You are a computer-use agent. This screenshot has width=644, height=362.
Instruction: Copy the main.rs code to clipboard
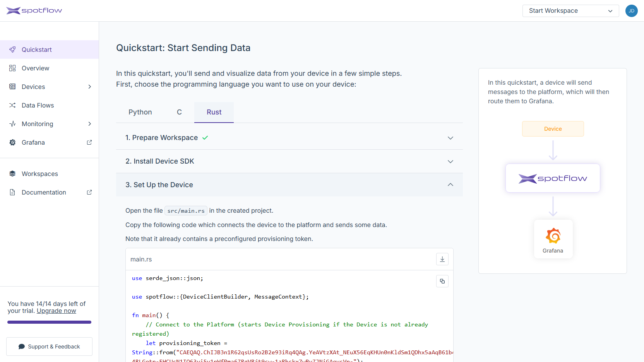pos(442,281)
